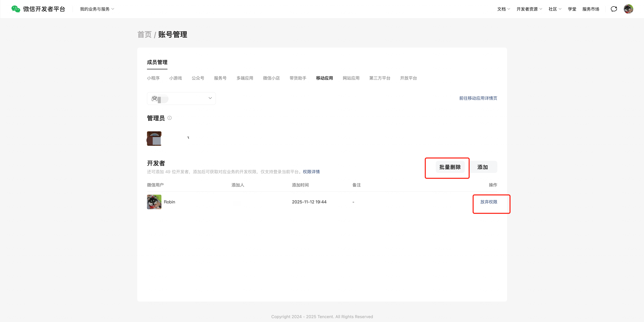Image resolution: width=644 pixels, height=322 pixels.
Task: Expand the 我的业务与服务 dropdown
Action: (x=97, y=9)
